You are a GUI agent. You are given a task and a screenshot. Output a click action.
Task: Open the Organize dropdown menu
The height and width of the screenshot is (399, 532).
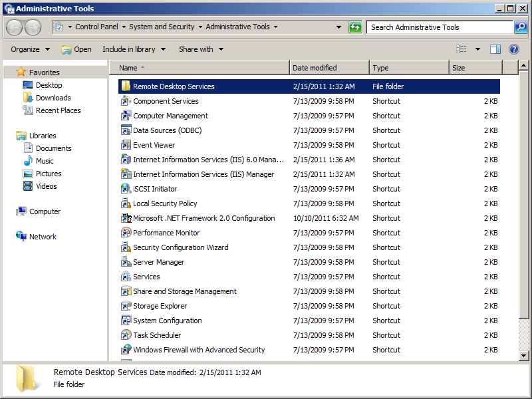click(x=30, y=49)
